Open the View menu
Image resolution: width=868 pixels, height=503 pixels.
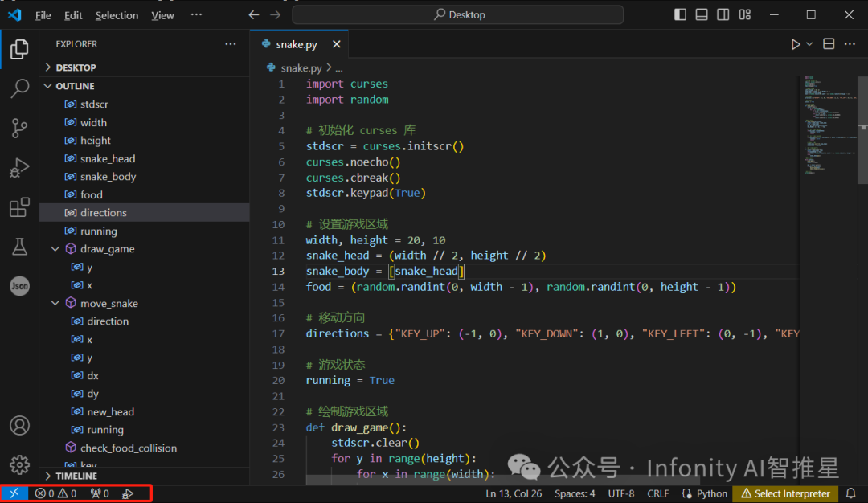click(162, 15)
